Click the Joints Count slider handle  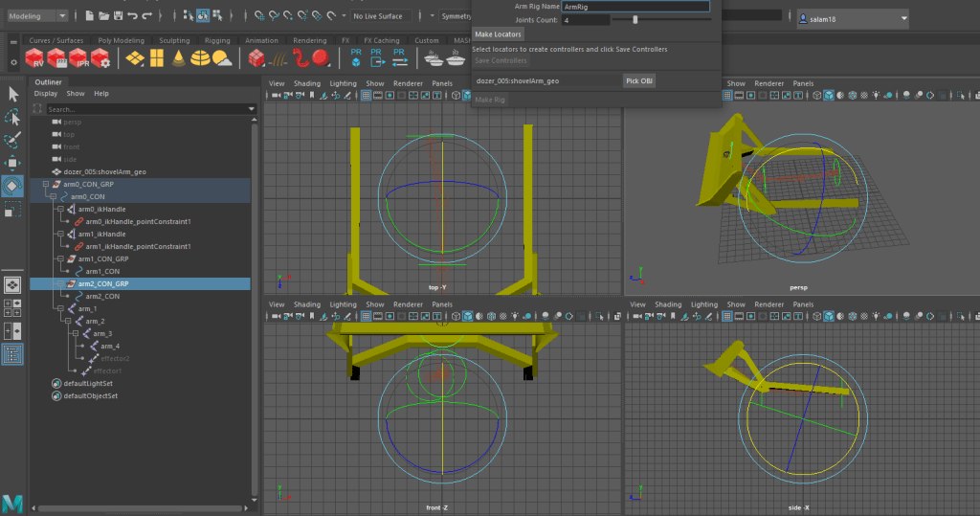pyautogui.click(x=635, y=19)
